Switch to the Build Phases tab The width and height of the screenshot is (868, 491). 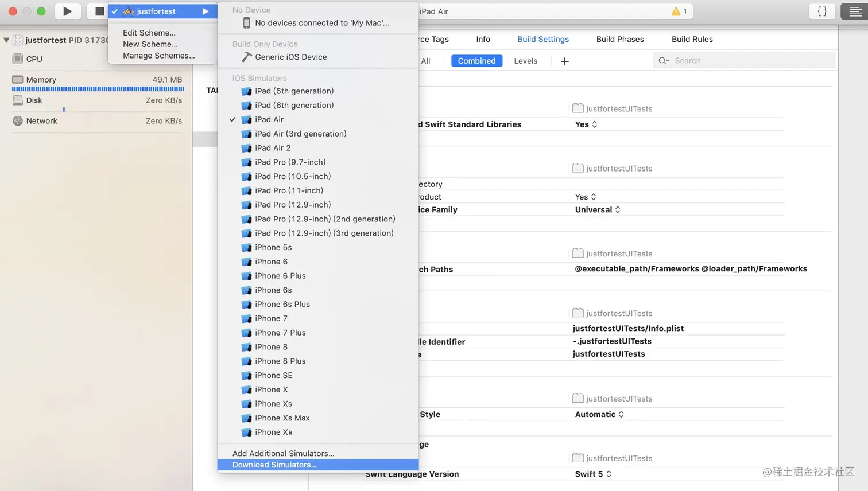[x=620, y=39]
